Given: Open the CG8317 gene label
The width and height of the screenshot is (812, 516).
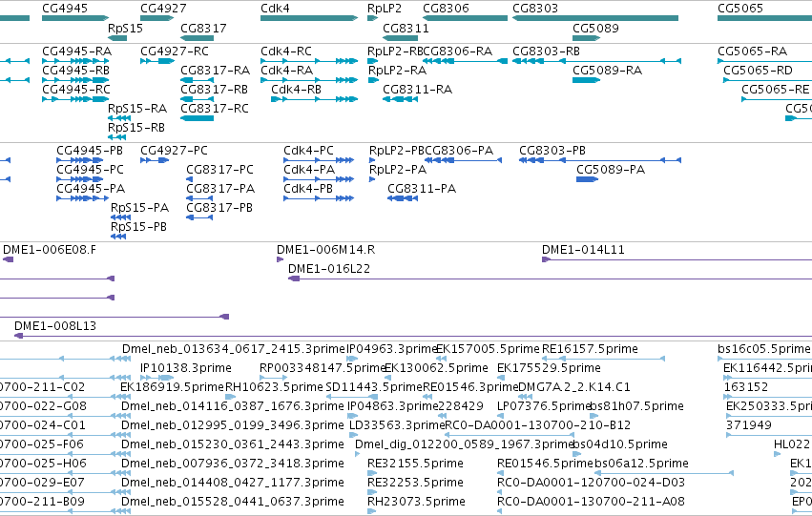Looking at the screenshot, I should point(203,28).
